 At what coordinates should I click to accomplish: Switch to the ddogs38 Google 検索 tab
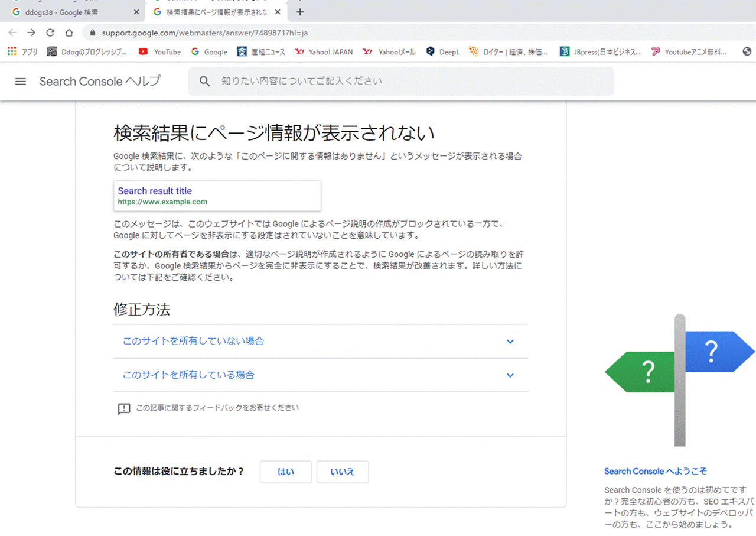74,12
